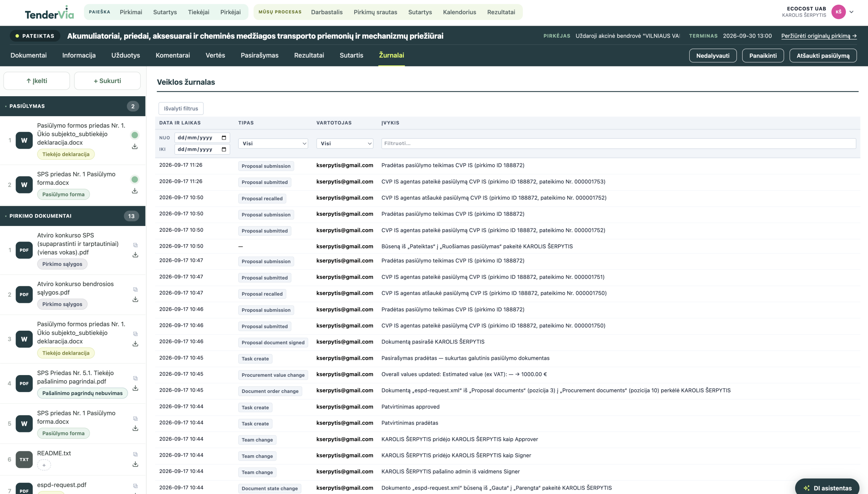Add tag to README.txt plus icon
The width and height of the screenshot is (868, 494).
click(x=44, y=465)
